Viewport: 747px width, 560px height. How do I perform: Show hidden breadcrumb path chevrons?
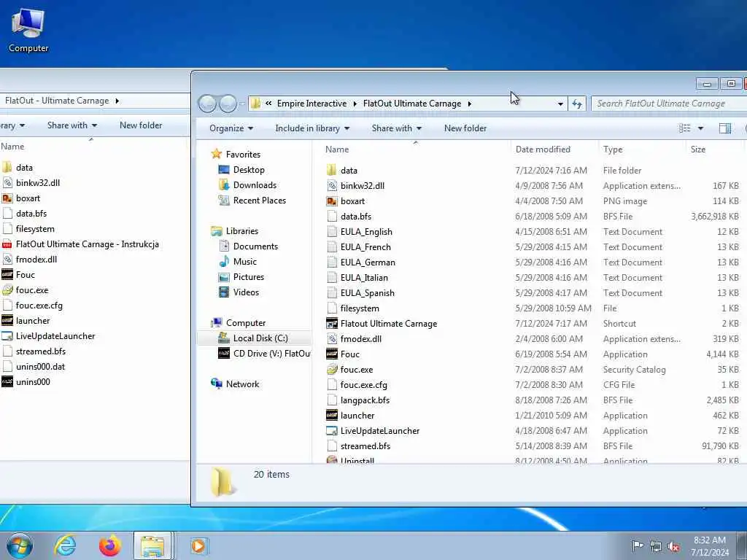click(268, 104)
